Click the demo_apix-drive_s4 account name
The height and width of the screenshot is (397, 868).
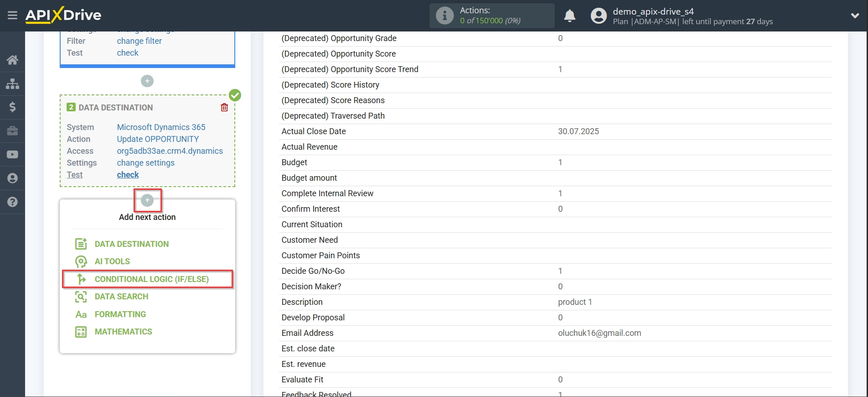click(x=653, y=11)
